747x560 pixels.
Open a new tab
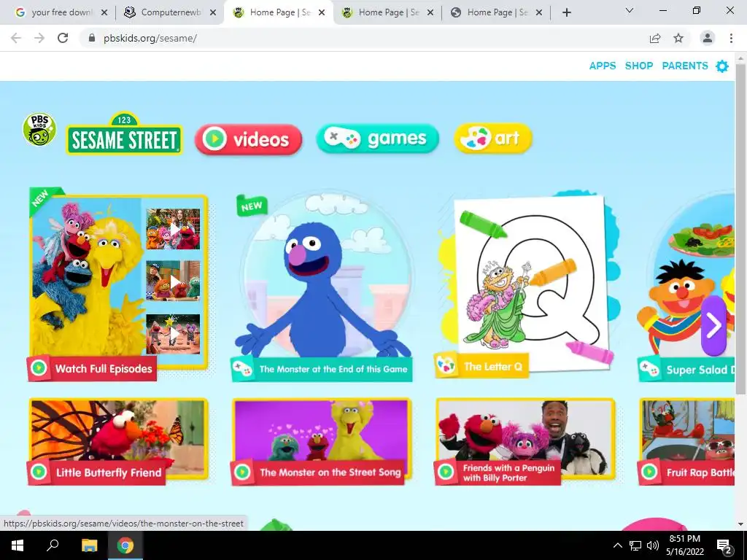(x=566, y=13)
